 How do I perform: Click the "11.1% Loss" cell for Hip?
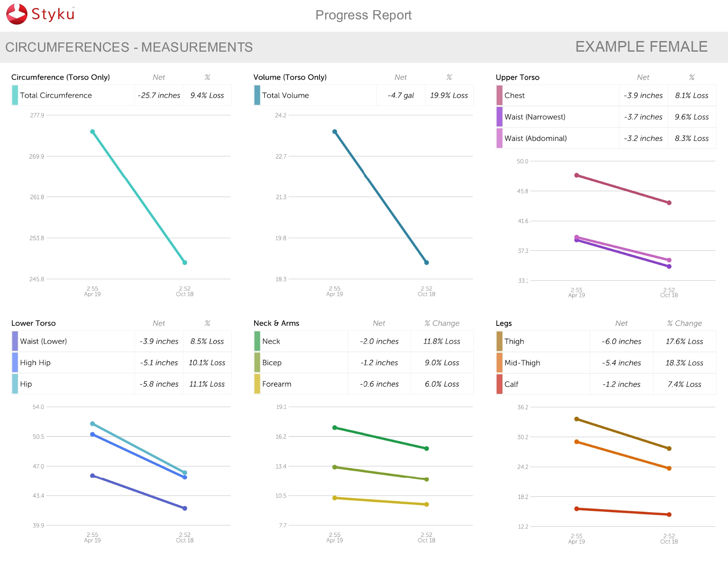[207, 384]
